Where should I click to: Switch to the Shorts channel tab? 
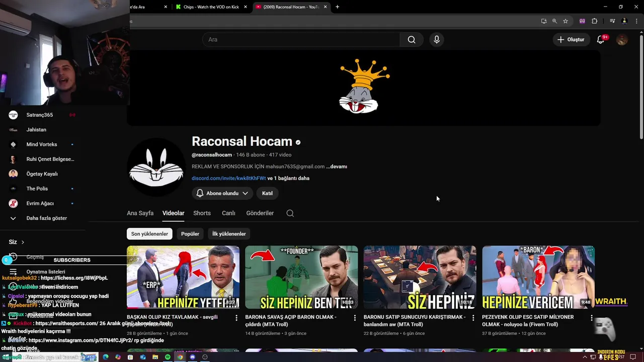point(202,213)
